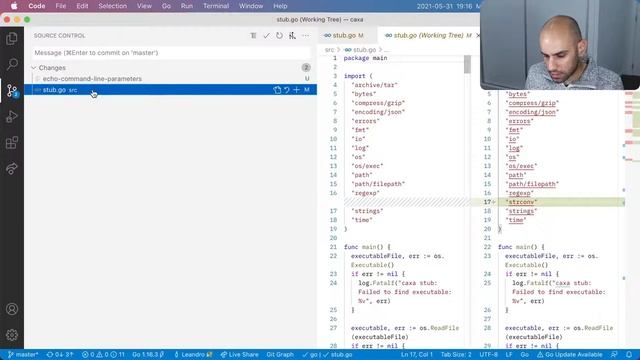Click Live Share in the status bar

[x=240, y=355]
